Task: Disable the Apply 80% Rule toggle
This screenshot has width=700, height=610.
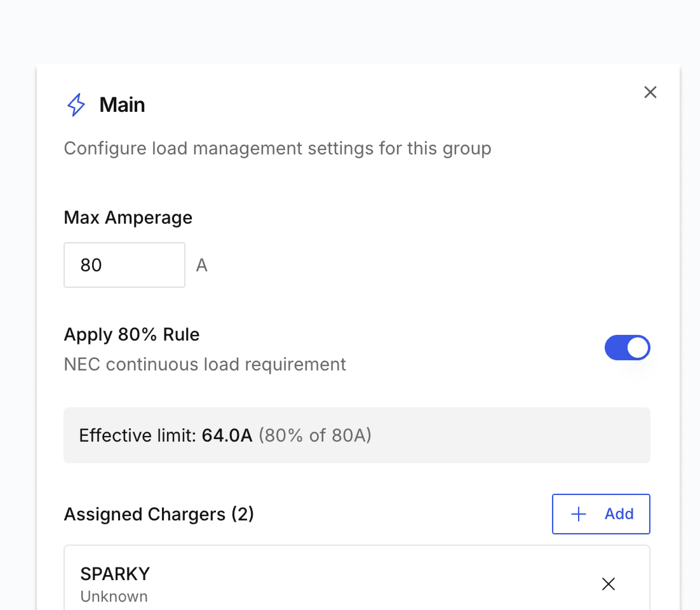Action: click(627, 347)
